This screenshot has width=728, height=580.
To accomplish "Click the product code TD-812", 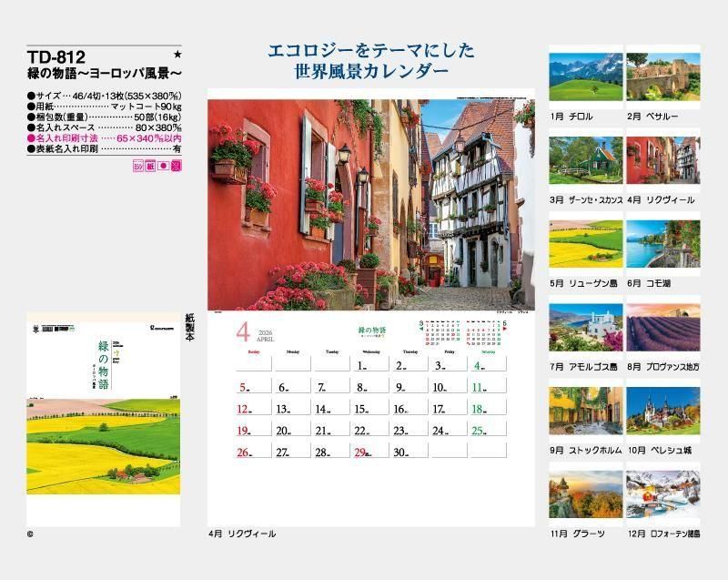I will pyautogui.click(x=56, y=57).
